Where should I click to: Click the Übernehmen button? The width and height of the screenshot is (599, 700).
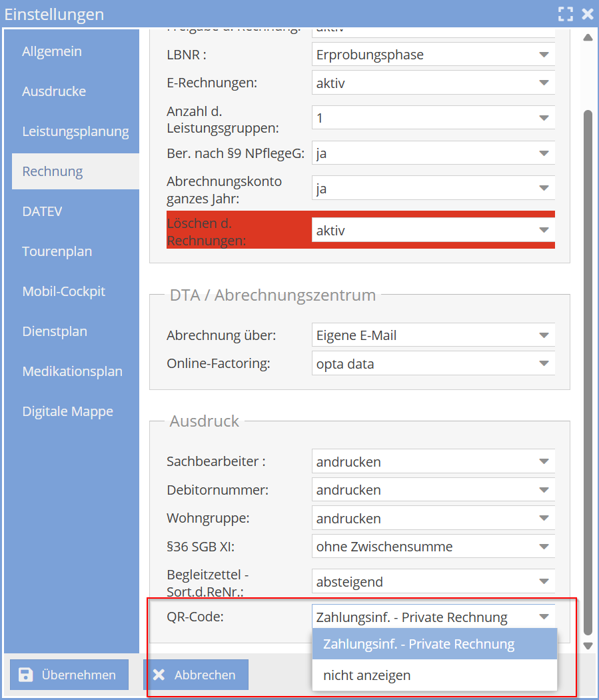tap(69, 675)
